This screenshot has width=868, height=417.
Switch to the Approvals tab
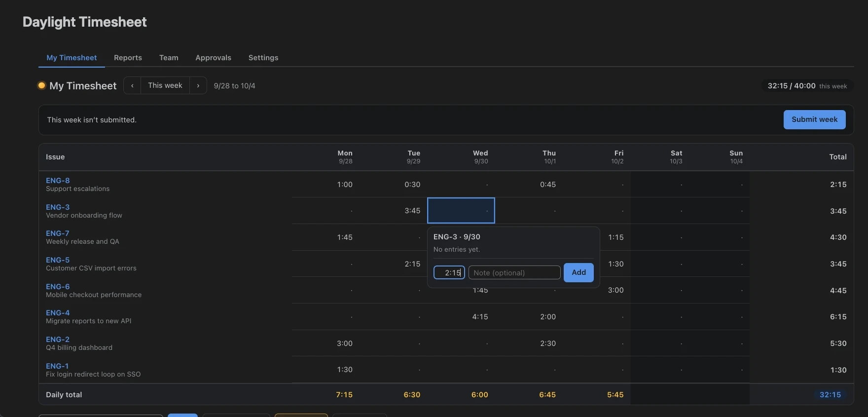(213, 58)
